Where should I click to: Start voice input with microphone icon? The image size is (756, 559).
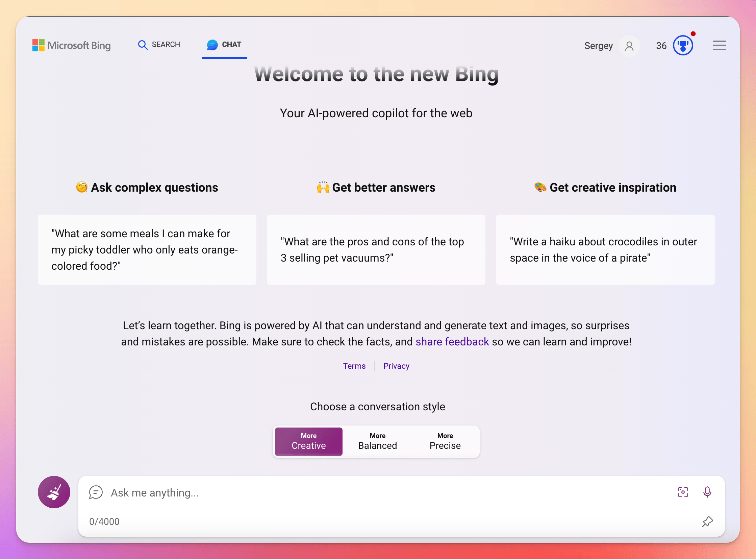pyautogui.click(x=707, y=492)
